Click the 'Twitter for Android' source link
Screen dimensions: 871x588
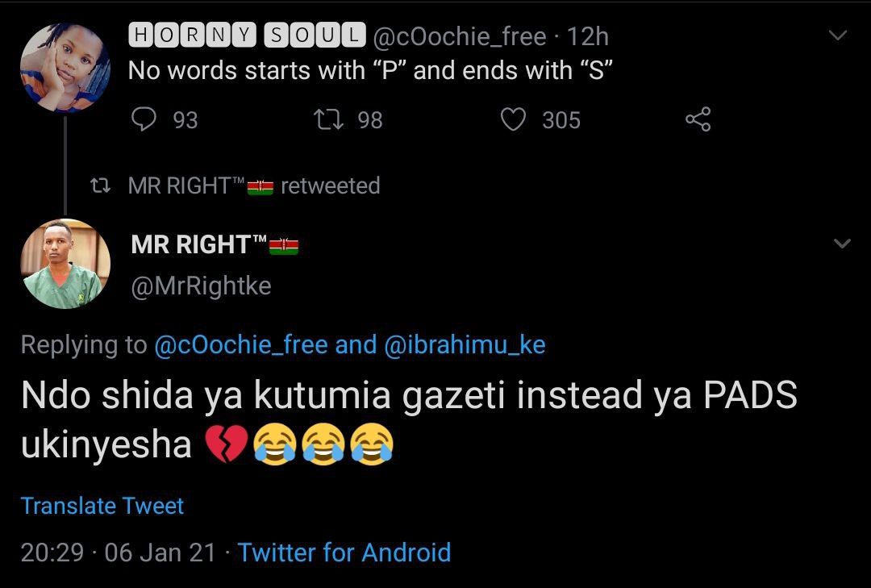point(344,553)
